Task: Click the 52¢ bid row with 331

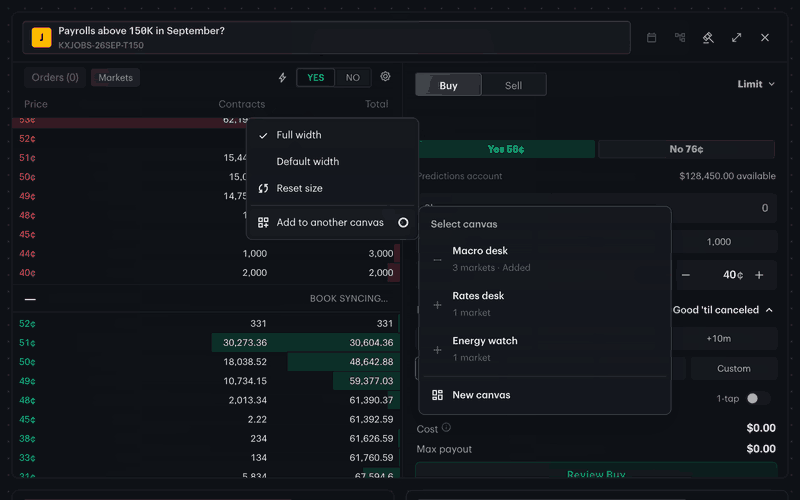Action: [206, 323]
